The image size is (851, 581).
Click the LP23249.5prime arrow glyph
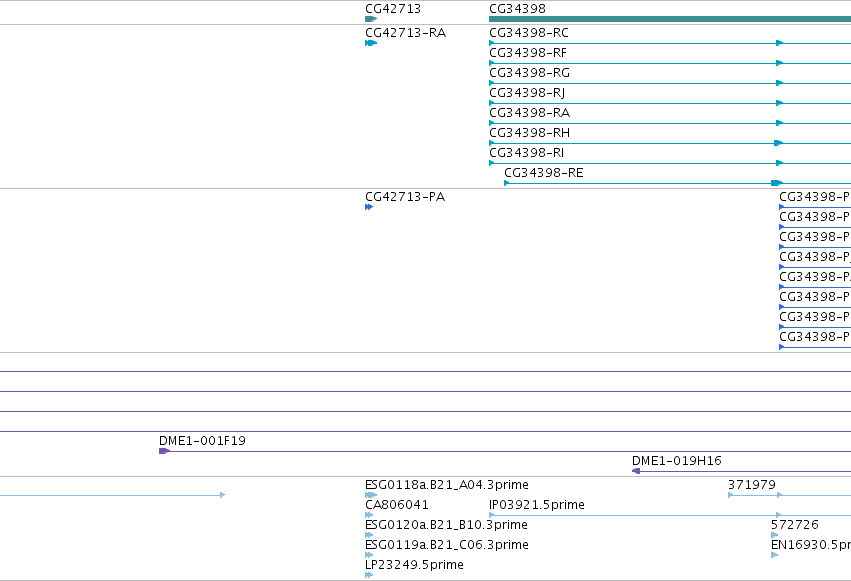[369, 576]
